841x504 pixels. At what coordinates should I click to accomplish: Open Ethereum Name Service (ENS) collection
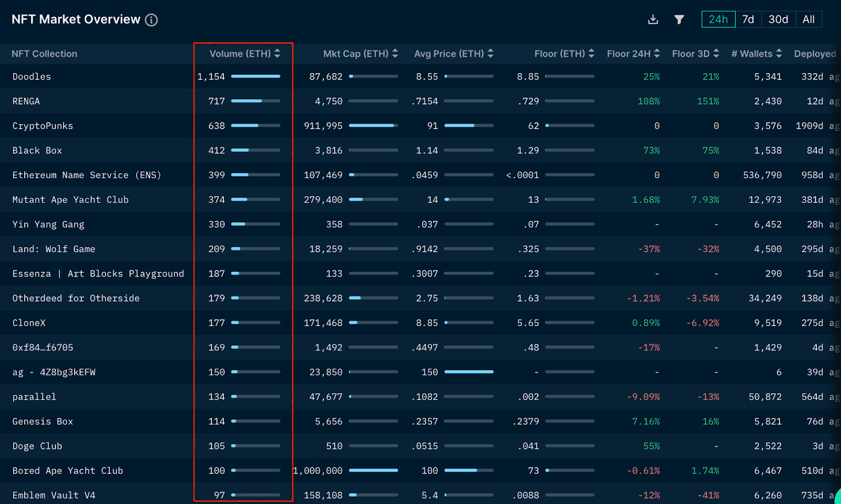pos(87,175)
